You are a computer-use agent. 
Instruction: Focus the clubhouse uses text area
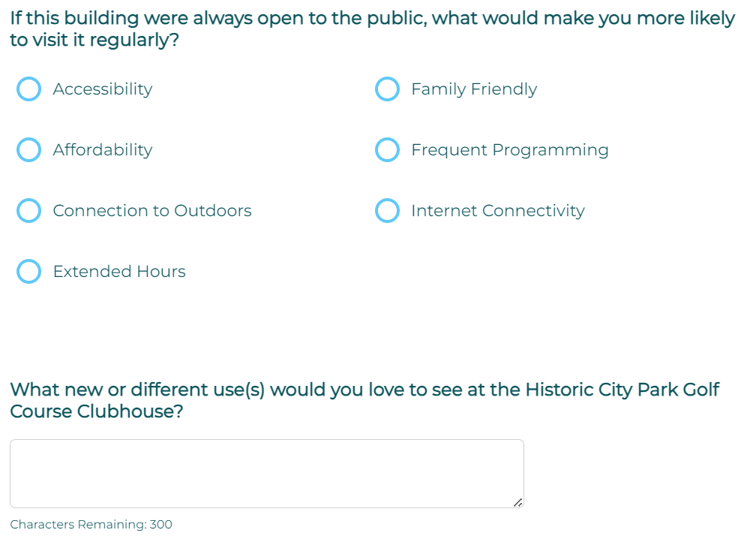click(266, 473)
